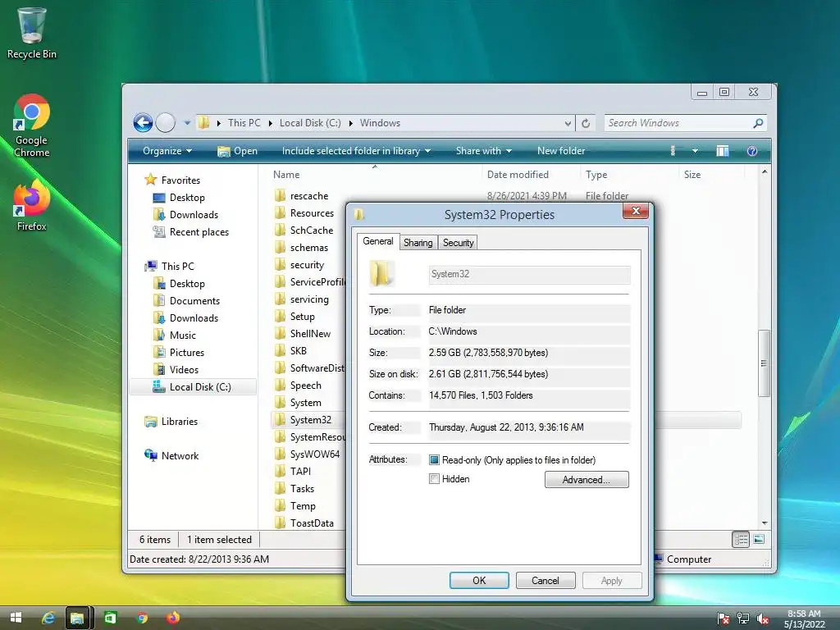Go back with the Explorer back arrow
Viewport: 840px width, 630px height.
tap(143, 123)
